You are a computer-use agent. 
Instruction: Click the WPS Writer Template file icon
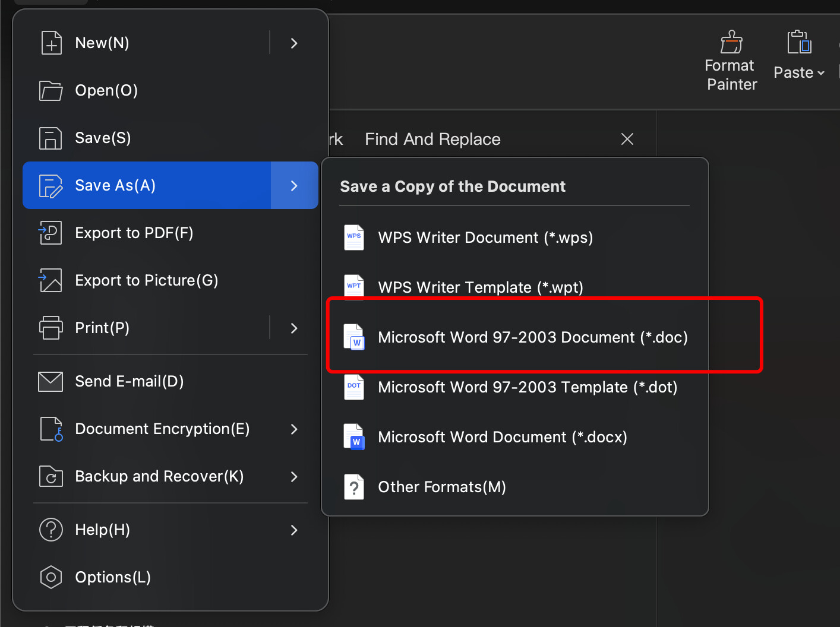click(354, 287)
